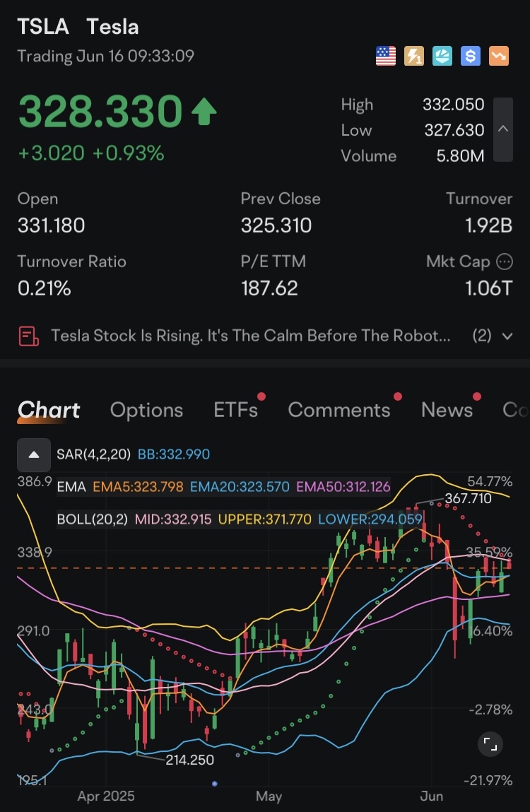Tap the orange downtrend chart badge icon
530x812 pixels.
pos(499,56)
